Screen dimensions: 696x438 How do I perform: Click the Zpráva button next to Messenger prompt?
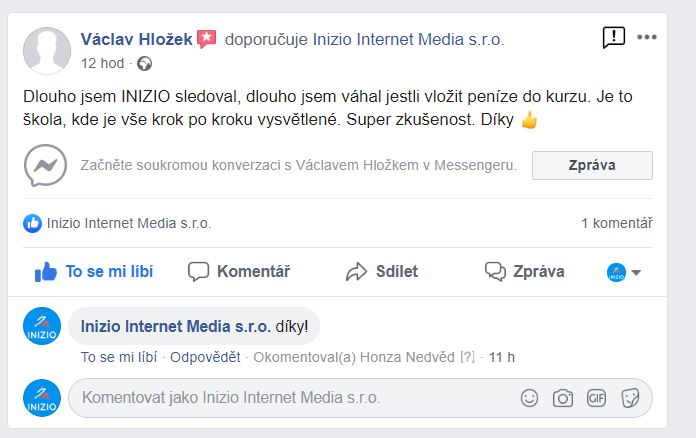tap(592, 166)
